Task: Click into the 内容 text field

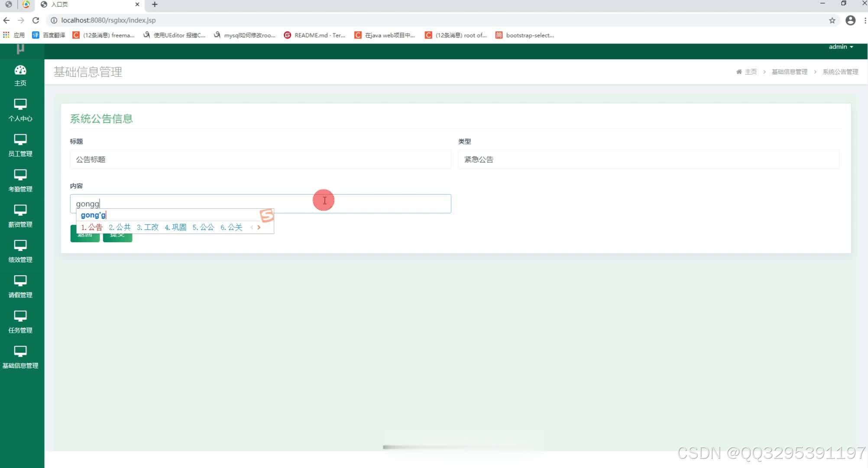Action: coord(260,204)
